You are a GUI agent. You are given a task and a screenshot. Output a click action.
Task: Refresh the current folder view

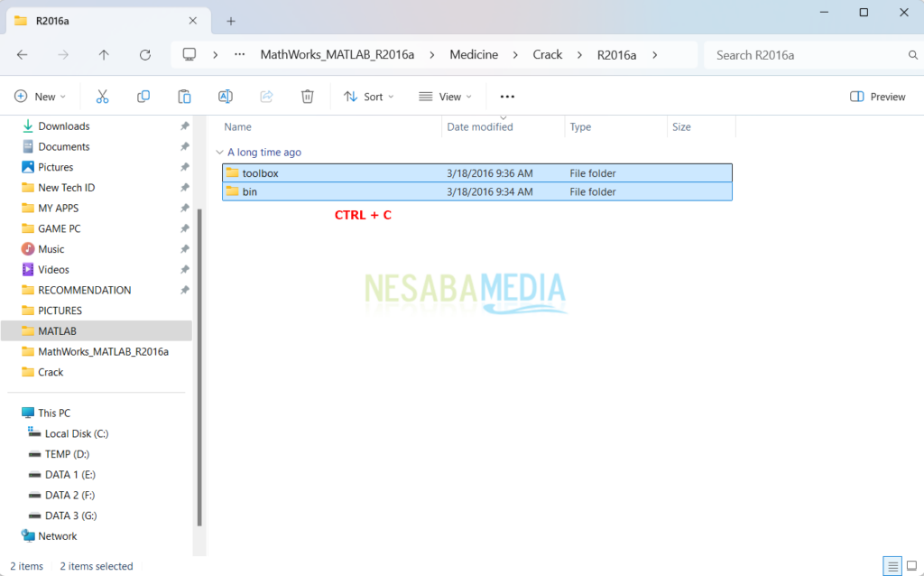[144, 54]
